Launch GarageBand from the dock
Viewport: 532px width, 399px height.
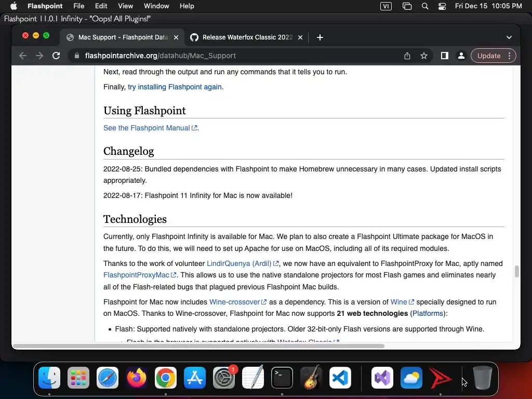click(x=311, y=378)
